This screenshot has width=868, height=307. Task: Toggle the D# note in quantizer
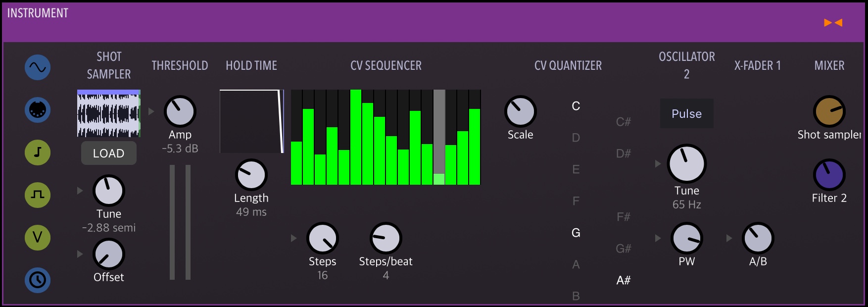tap(624, 153)
